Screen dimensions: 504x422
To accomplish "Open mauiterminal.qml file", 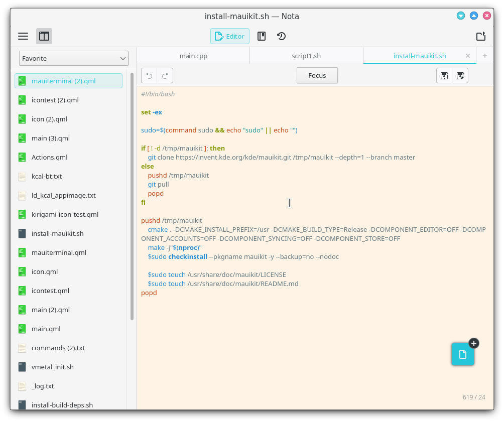I will [68, 252].
